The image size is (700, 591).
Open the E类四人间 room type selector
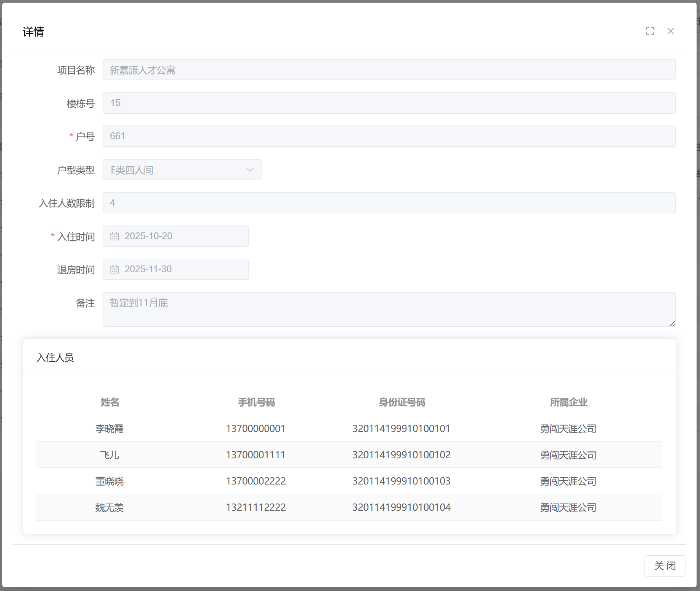[x=175, y=170]
